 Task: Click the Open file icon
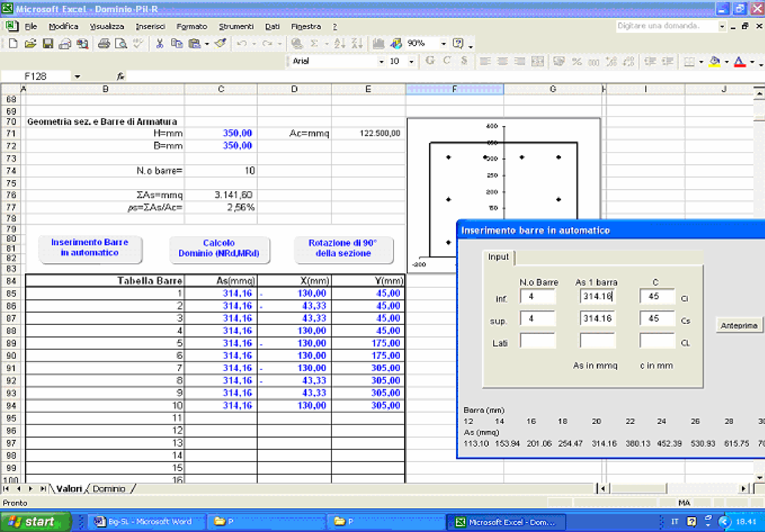coord(30,44)
